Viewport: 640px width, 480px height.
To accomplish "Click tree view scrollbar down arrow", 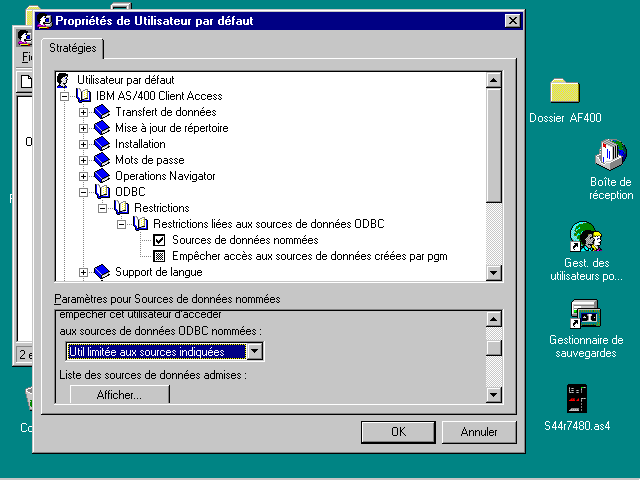I will pyautogui.click(x=493, y=273).
